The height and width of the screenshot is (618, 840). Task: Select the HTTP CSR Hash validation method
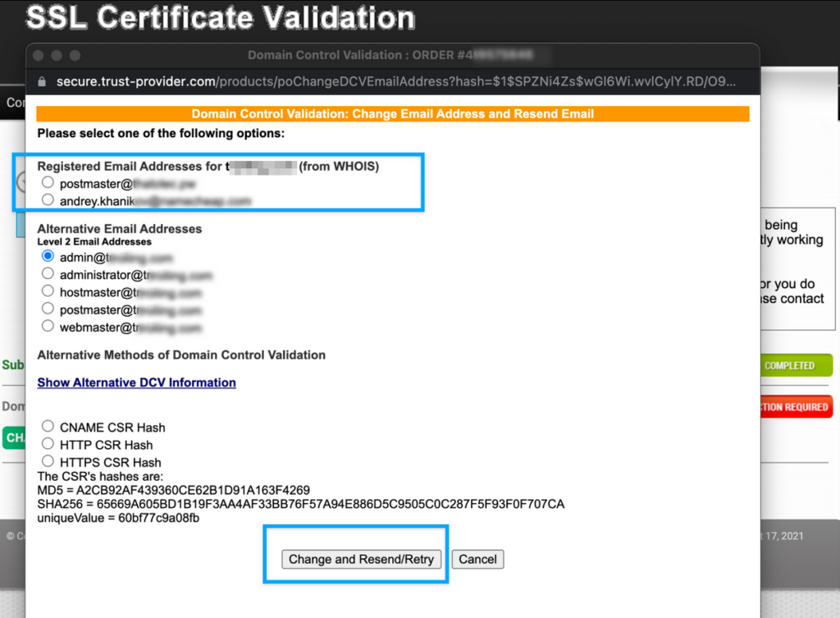click(48, 443)
